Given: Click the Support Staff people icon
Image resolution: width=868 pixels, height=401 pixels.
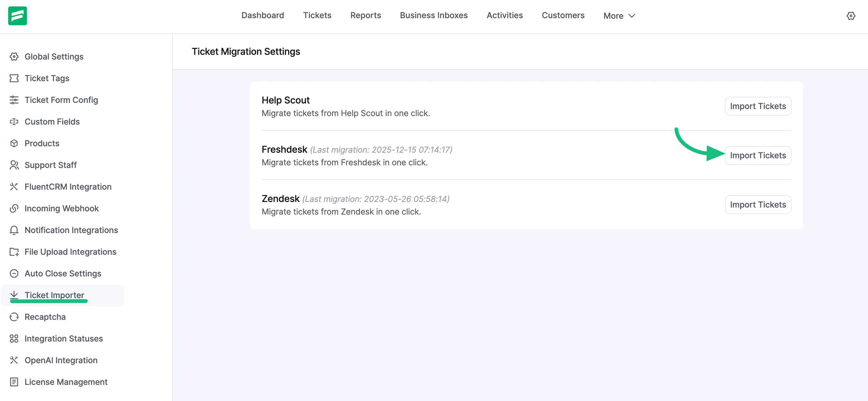Looking at the screenshot, I should 14,165.
